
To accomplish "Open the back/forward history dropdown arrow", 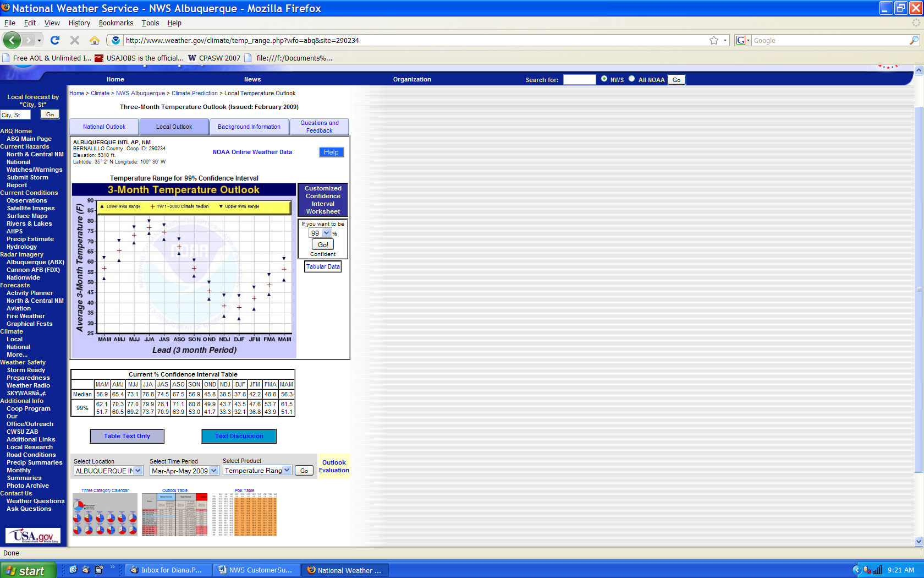I will pos(39,40).
